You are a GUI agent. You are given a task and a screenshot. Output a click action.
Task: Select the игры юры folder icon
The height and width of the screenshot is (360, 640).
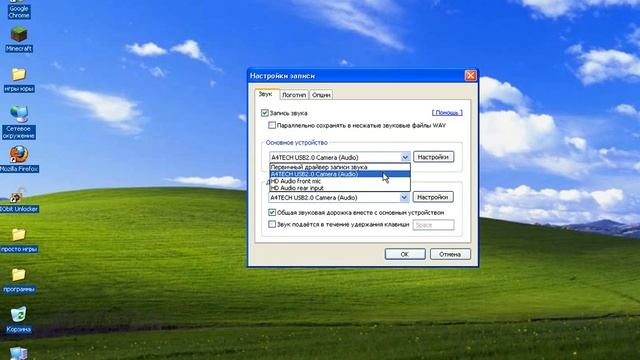tap(19, 80)
